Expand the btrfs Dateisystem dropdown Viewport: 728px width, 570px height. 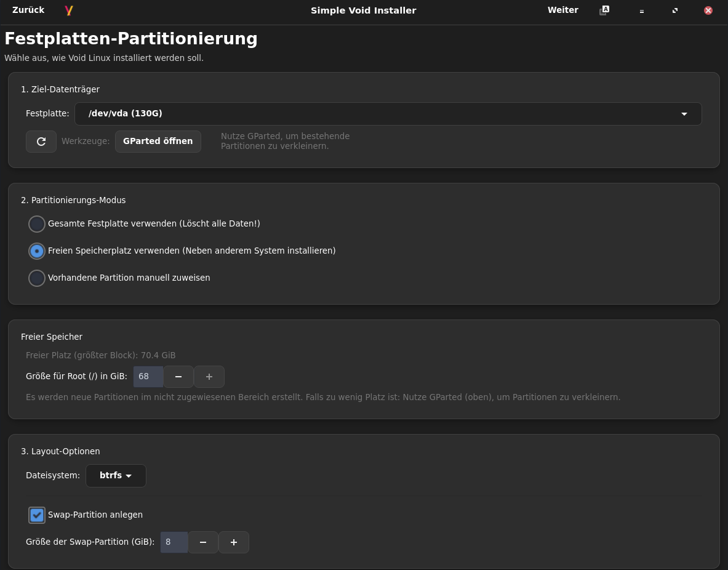[x=116, y=476]
